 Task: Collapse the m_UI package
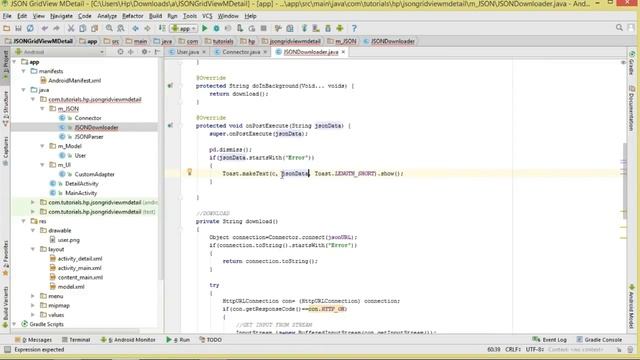pyautogui.click(x=42, y=164)
